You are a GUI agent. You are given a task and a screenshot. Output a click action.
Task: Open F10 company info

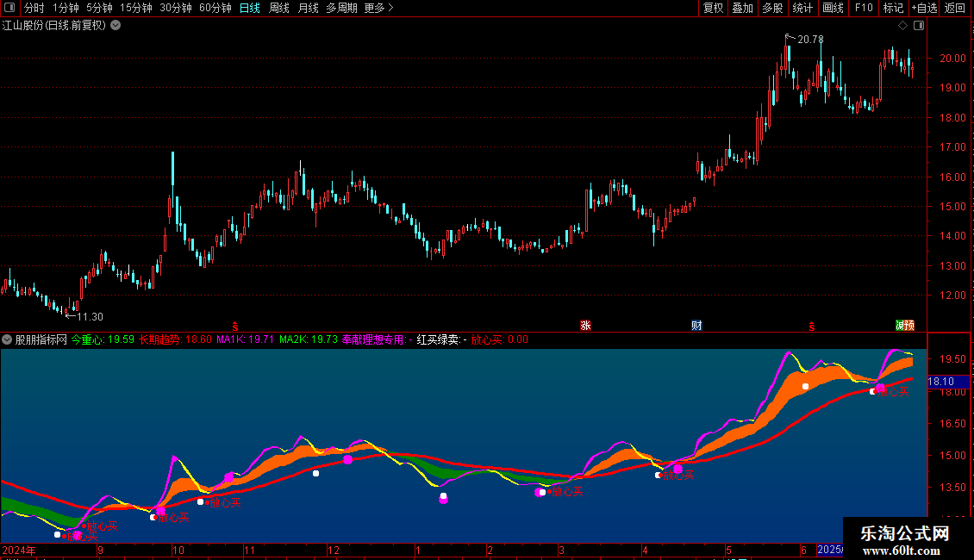(x=864, y=8)
